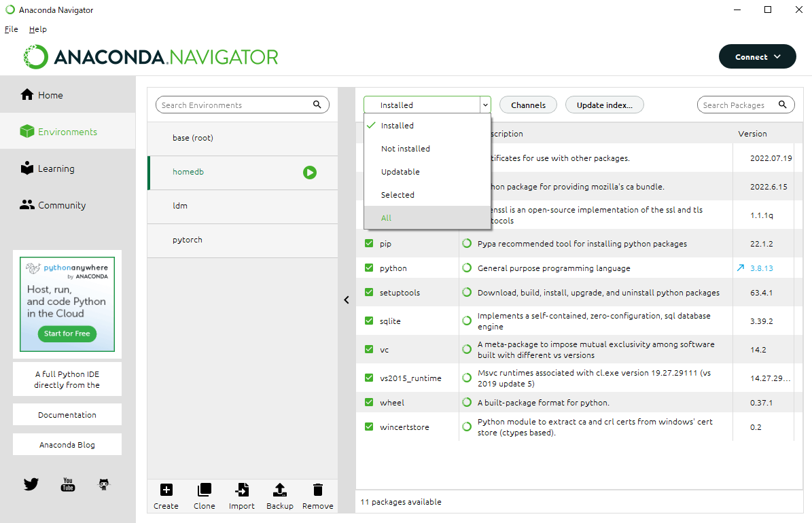The width and height of the screenshot is (812, 523).
Task: Toggle the vs2015_runtime package checkbox
Action: point(369,378)
